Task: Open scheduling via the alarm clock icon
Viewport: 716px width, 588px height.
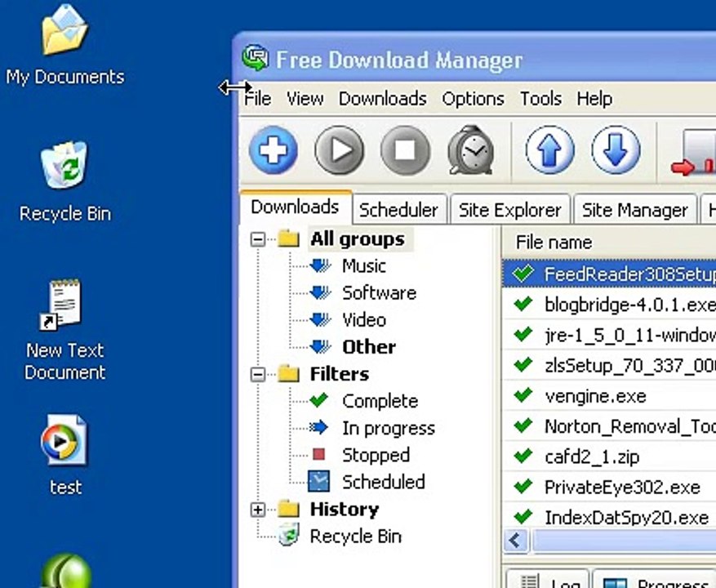Action: [471, 149]
